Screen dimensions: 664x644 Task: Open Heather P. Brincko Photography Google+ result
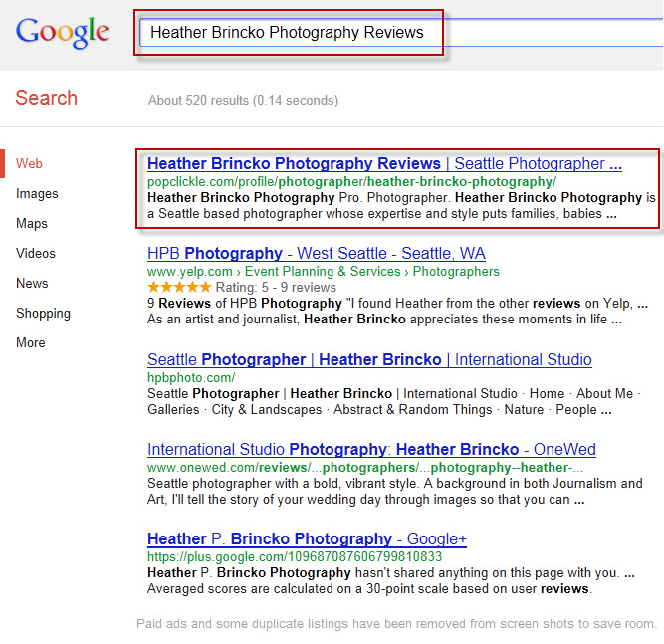(x=307, y=539)
